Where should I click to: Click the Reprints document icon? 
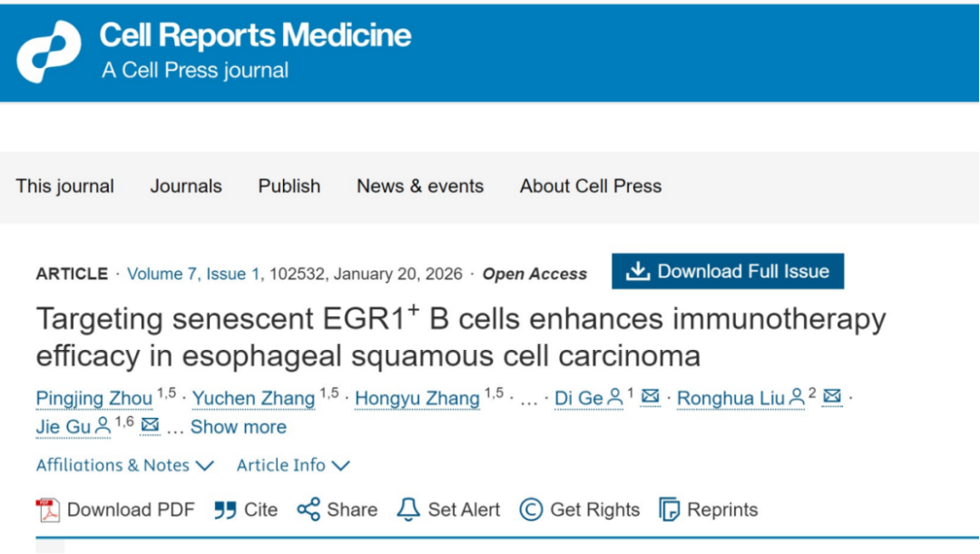(x=670, y=510)
